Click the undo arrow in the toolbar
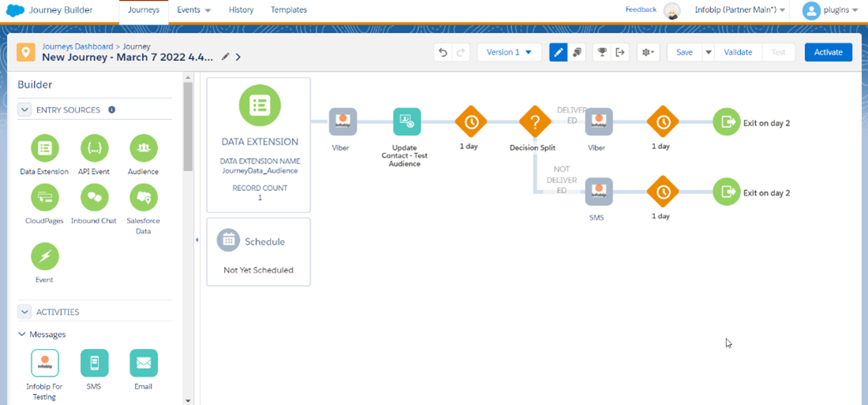The image size is (868, 405). [443, 53]
